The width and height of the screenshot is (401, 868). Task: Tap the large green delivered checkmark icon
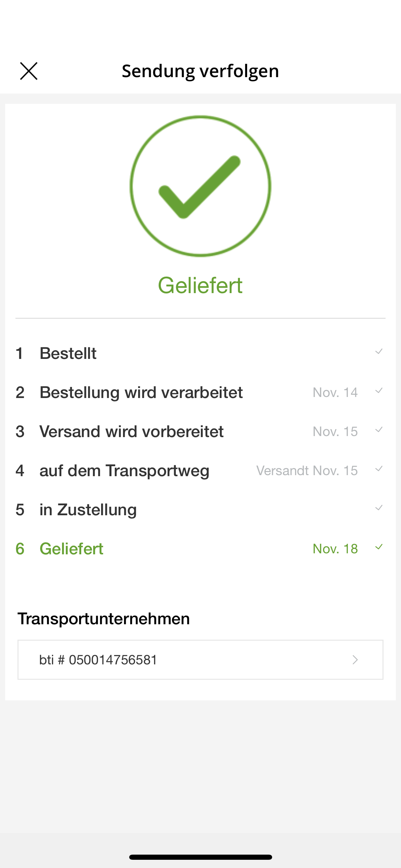200,186
